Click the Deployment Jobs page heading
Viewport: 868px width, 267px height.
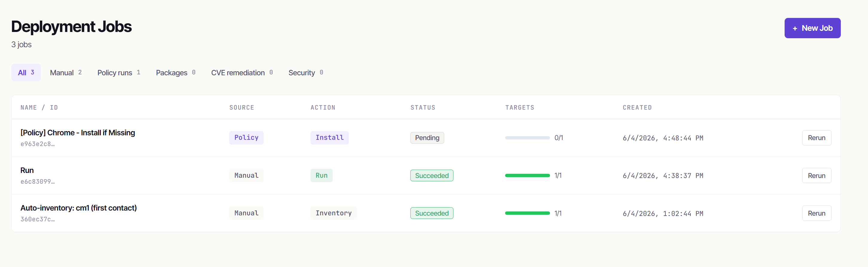[x=71, y=27]
